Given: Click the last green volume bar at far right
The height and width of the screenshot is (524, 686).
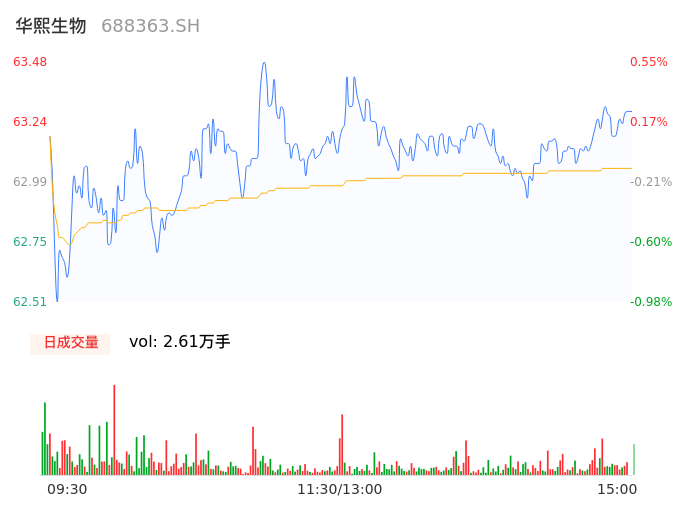Looking at the screenshot, I should (x=634, y=460).
